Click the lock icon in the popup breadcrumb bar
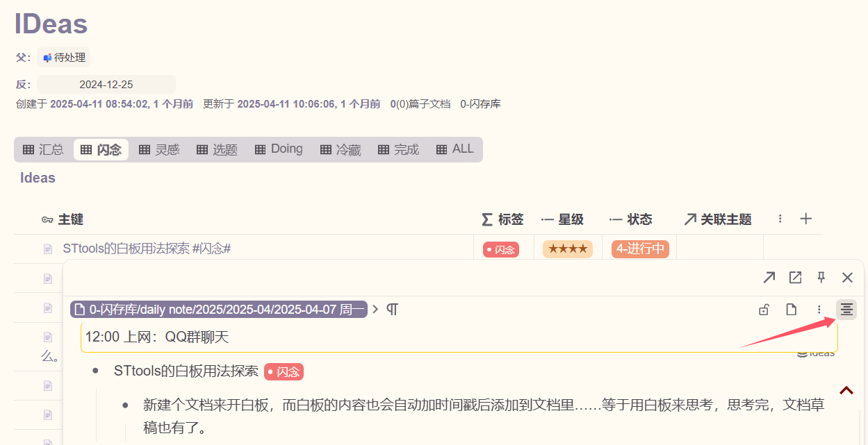The width and height of the screenshot is (868, 445). point(764,310)
